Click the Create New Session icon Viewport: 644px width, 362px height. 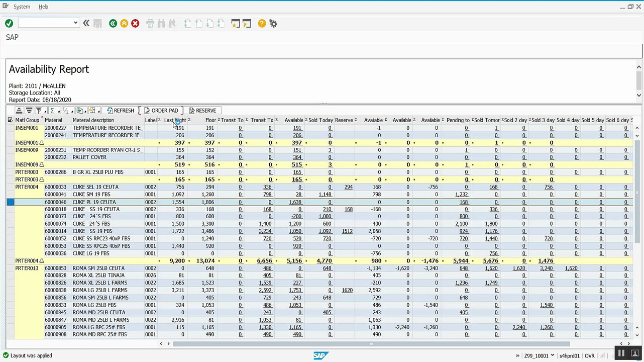(x=235, y=23)
